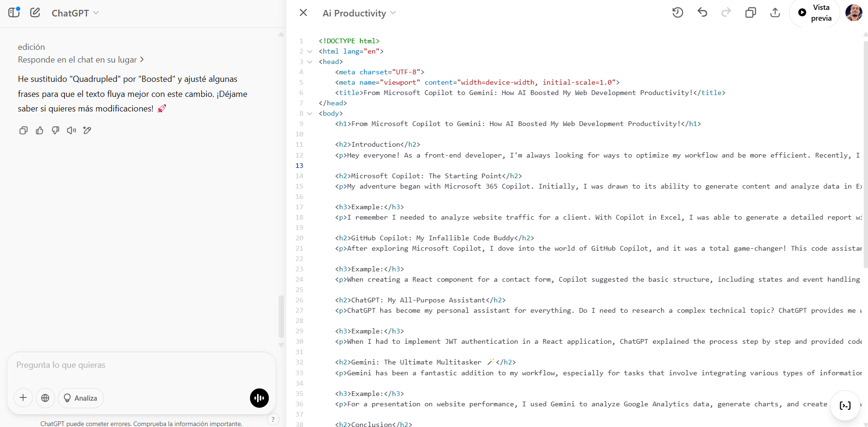
Task: Collapse the body tag on line 8
Action: 310,113
